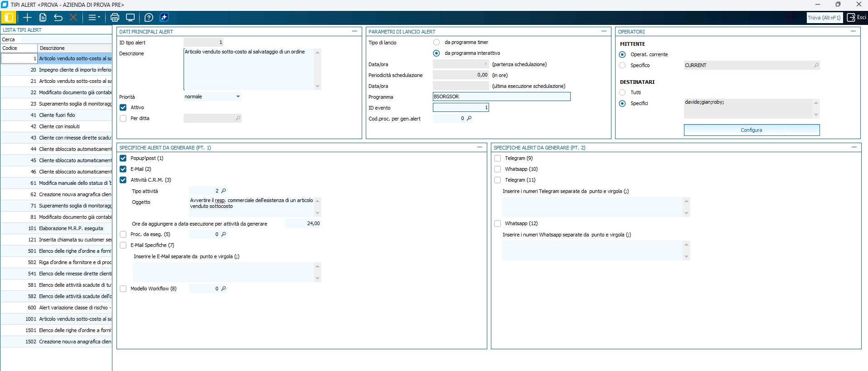Select row 1502 'Creazione nouva anagrafica'
The image size is (868, 371).
(x=56, y=342)
